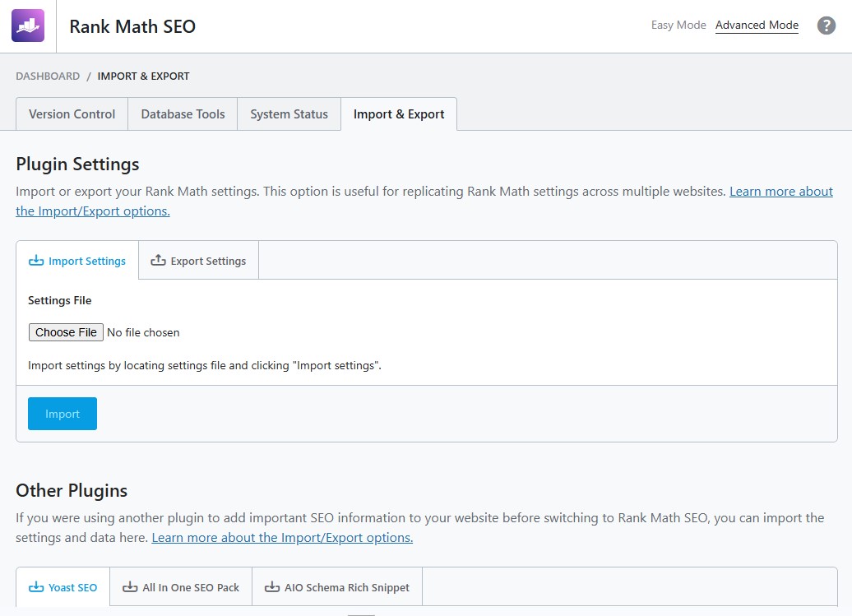Select the Import Settings tab label
852x616 pixels.
tap(87, 262)
